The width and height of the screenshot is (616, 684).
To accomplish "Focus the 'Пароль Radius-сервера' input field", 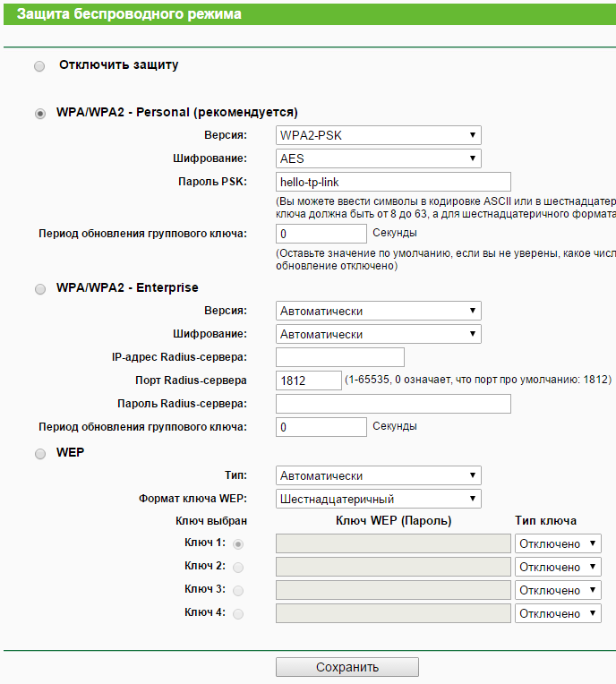I will pyautogui.click(x=392, y=404).
